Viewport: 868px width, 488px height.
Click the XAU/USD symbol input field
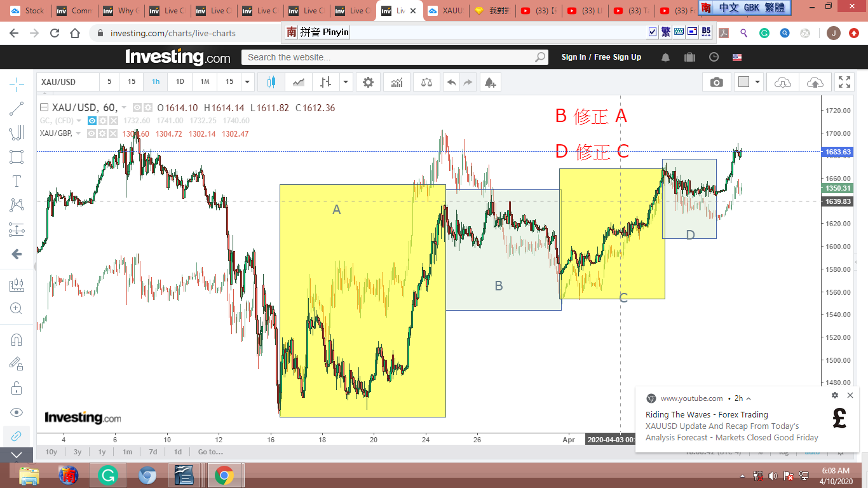click(x=68, y=82)
